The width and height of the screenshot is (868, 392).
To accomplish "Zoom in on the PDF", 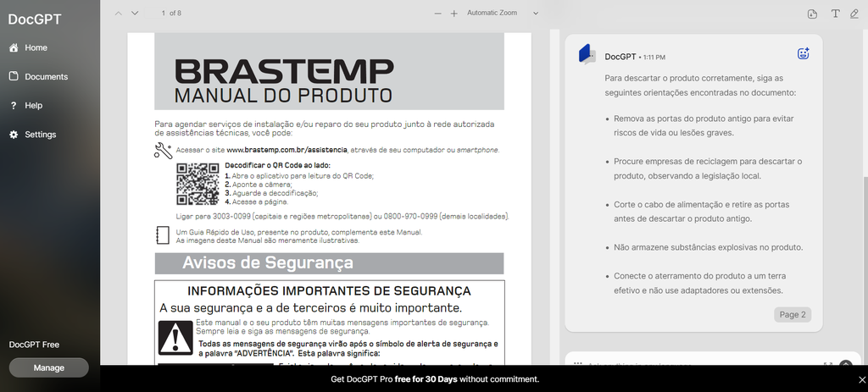I will point(454,14).
